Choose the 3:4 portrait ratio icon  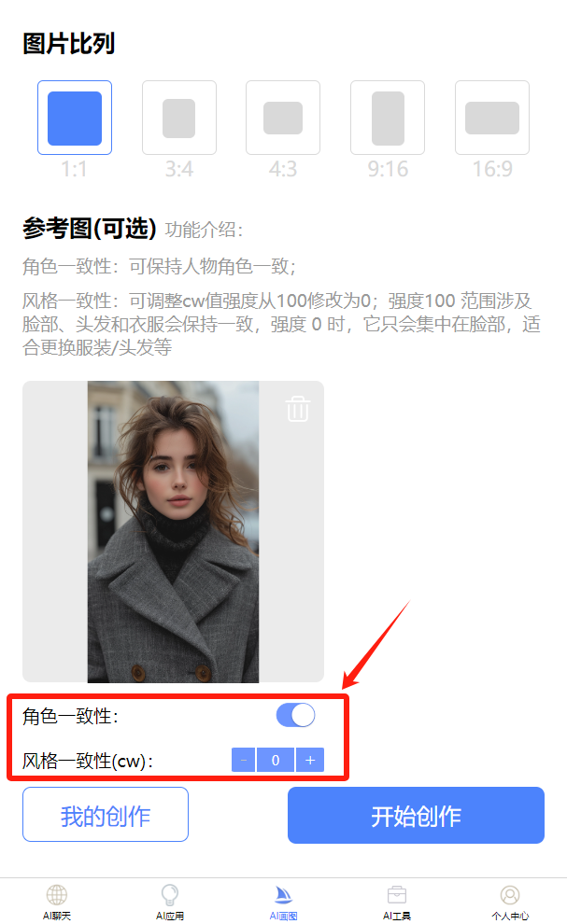tap(178, 118)
